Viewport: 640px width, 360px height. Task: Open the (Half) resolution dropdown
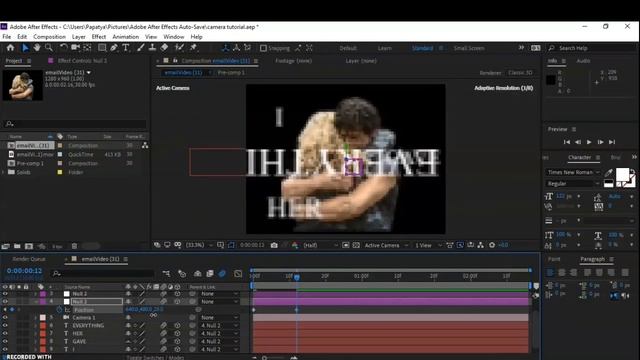tap(321, 245)
